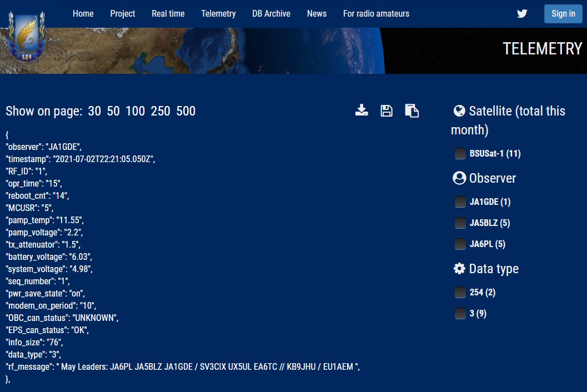Click the Data type filter heading text

coord(494,269)
